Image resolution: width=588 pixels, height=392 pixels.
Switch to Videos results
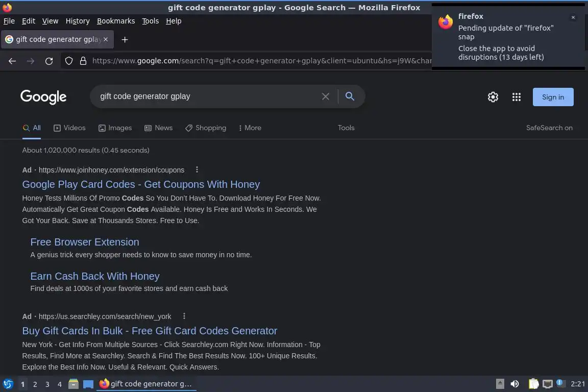pos(70,128)
